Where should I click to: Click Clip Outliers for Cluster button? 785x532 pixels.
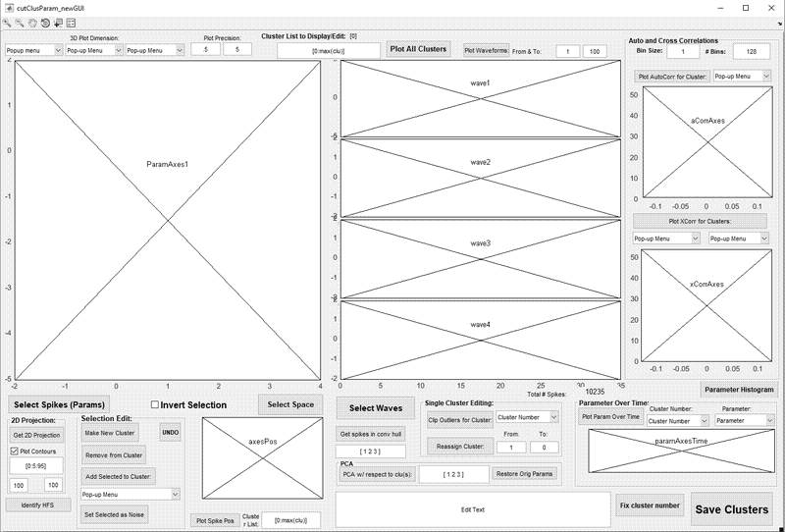pos(459,420)
